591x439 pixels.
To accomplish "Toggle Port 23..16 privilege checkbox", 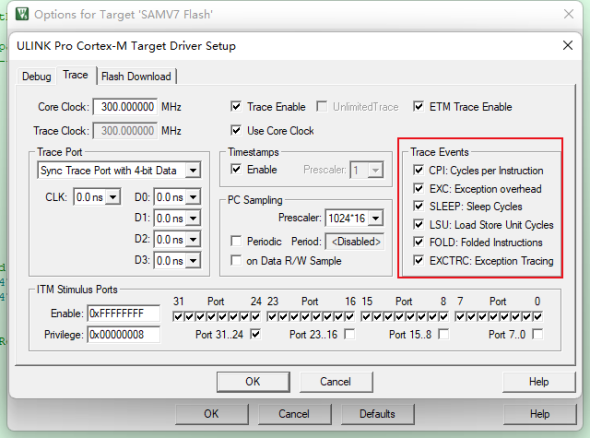I will [x=349, y=334].
